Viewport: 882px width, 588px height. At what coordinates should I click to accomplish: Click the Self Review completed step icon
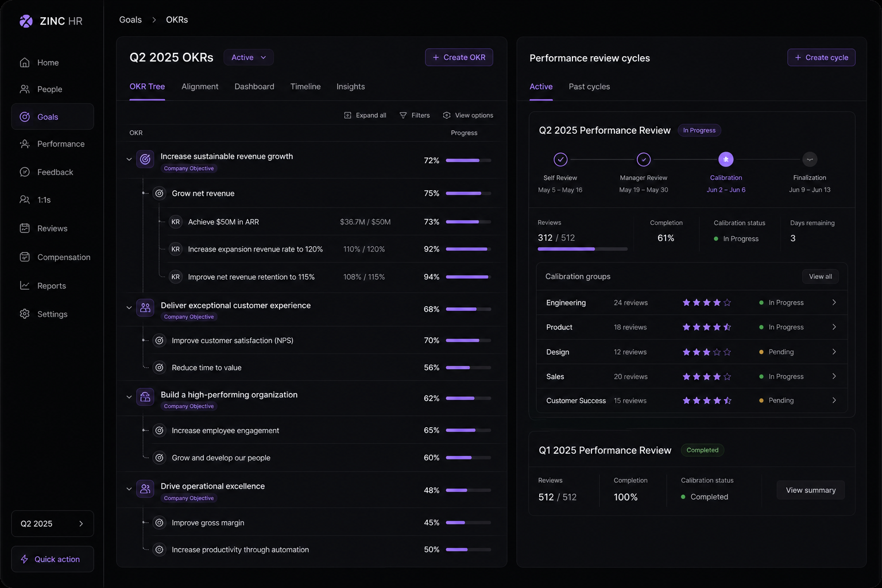(x=560, y=159)
